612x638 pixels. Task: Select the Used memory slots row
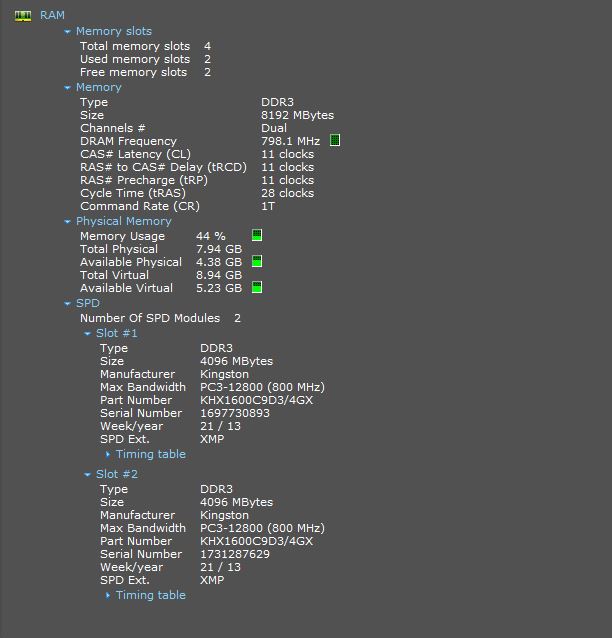point(145,59)
